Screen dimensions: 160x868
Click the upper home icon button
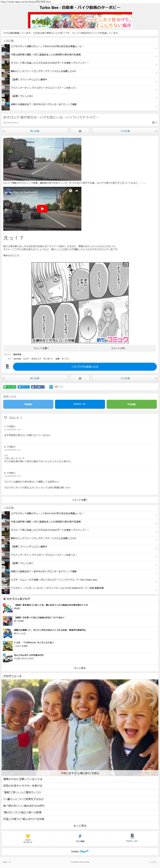pos(80,131)
